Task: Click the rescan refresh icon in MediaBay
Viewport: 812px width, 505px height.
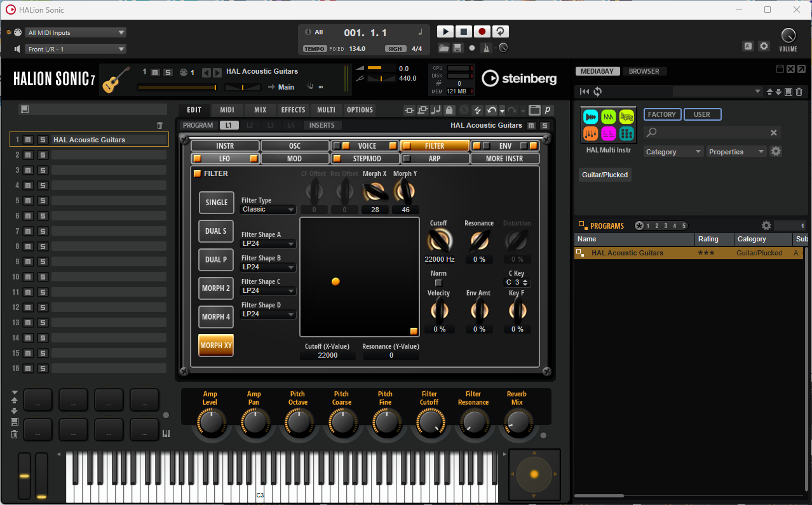Action: click(598, 91)
